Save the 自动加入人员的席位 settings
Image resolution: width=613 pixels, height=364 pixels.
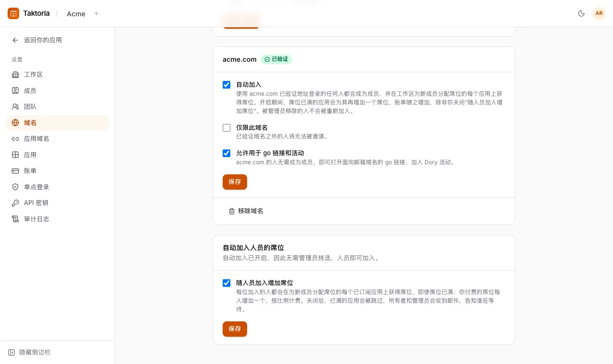click(235, 329)
